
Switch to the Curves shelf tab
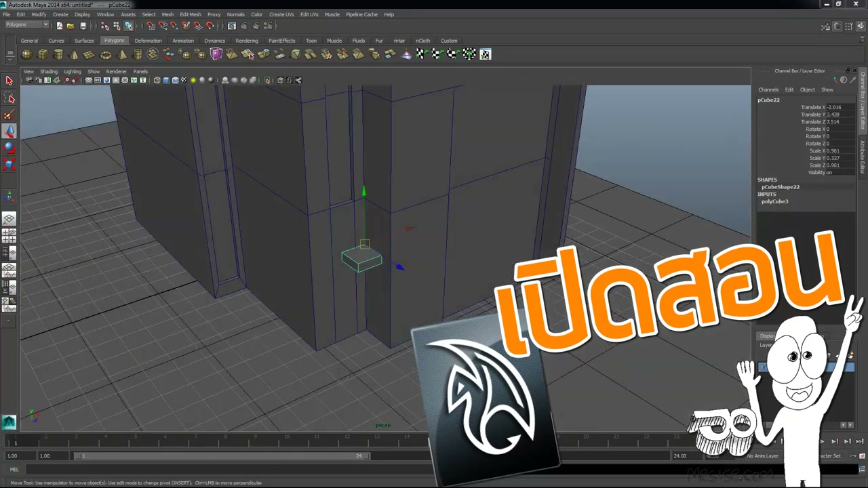[56, 41]
